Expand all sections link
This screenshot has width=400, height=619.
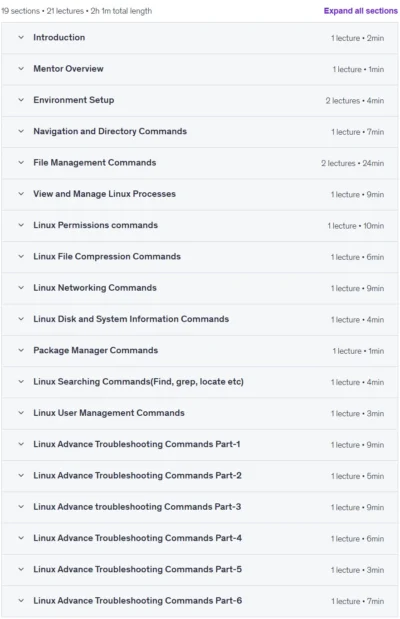[x=361, y=11]
